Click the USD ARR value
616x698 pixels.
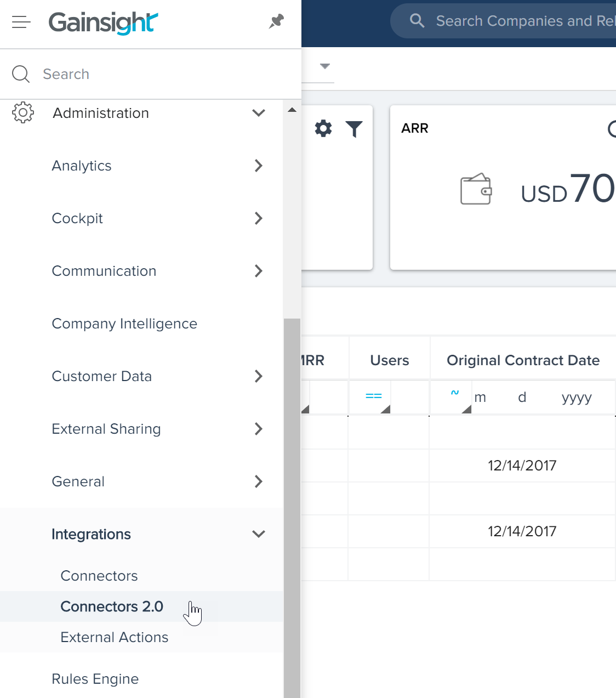[568, 189]
